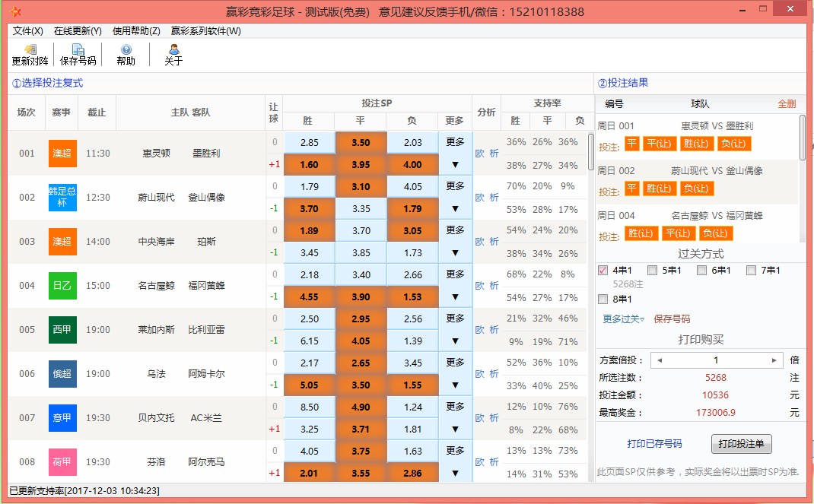
Task: Open 析 analysis link for match 008
Action: (494, 462)
